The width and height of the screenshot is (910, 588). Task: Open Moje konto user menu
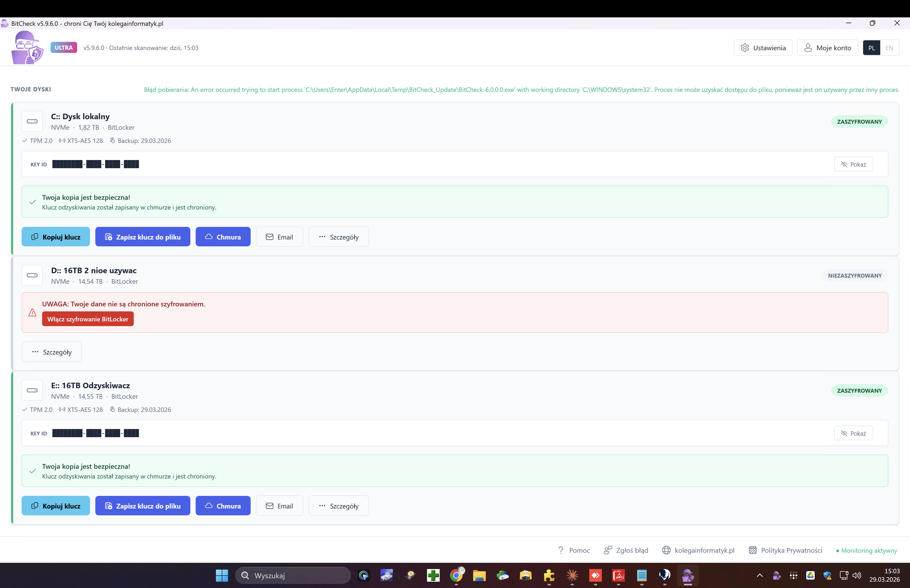[827, 48]
